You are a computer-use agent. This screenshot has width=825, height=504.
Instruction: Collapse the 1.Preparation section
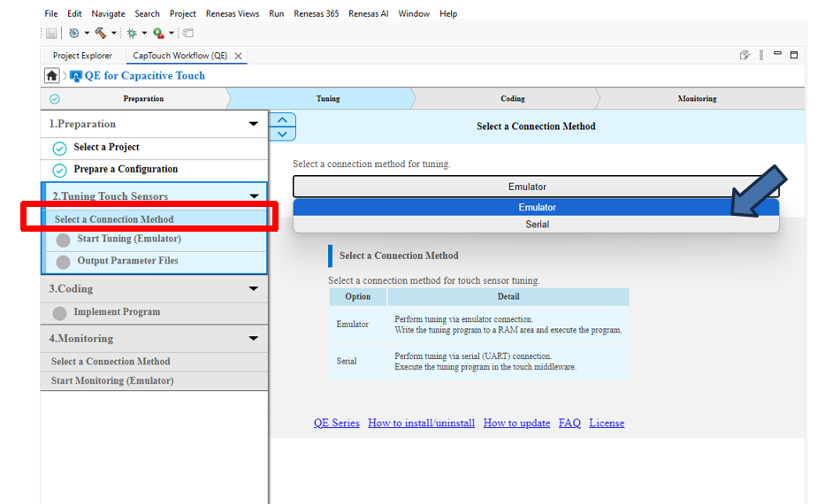point(254,125)
